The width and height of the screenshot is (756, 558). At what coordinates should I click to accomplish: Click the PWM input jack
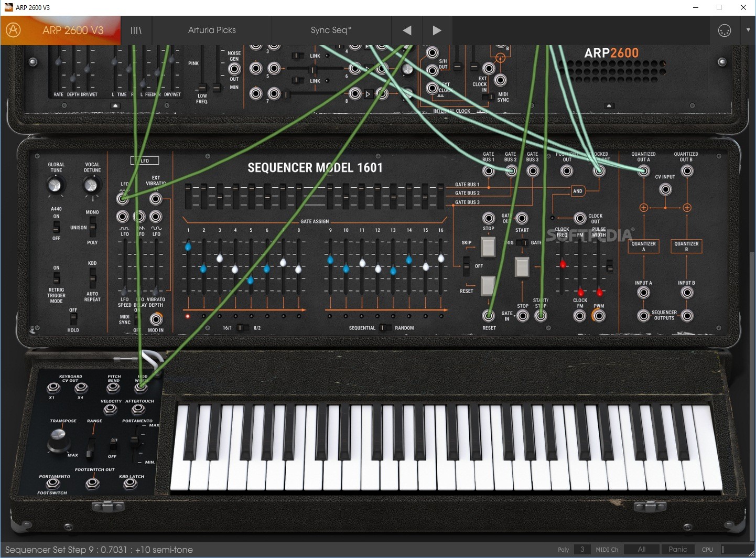point(598,316)
